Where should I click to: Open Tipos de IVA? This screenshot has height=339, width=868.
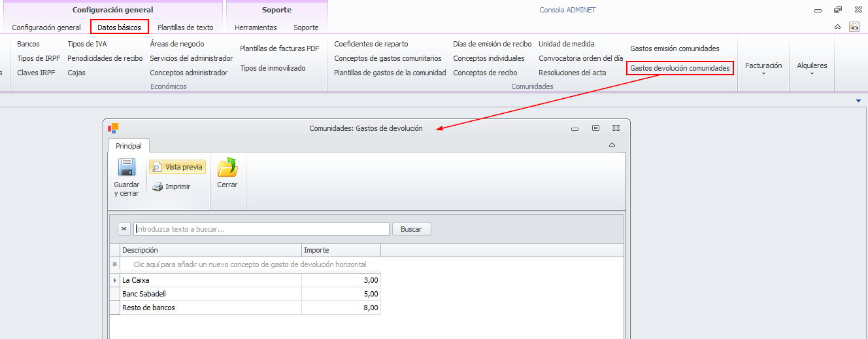coord(87,44)
